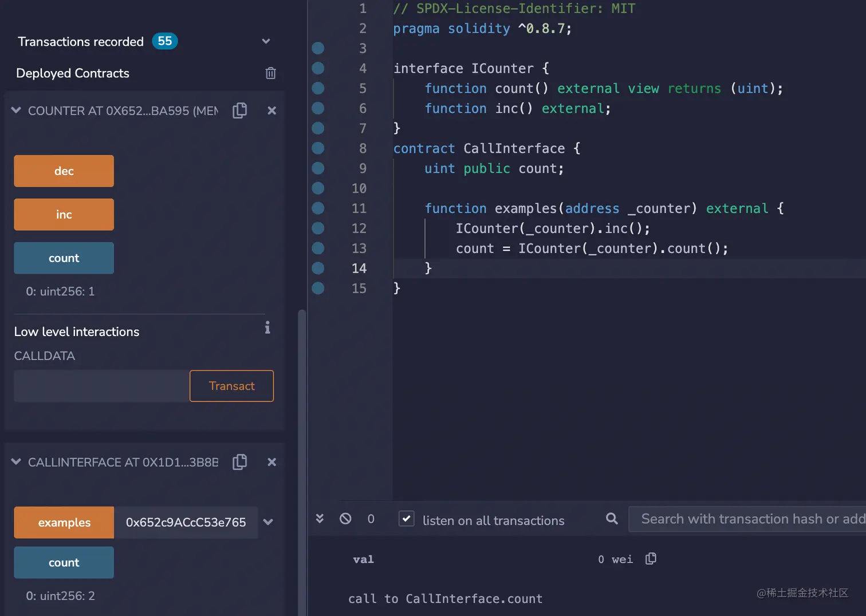Image resolution: width=866 pixels, height=616 pixels.
Task: Click the pending transactions count 0
Action: tap(371, 519)
